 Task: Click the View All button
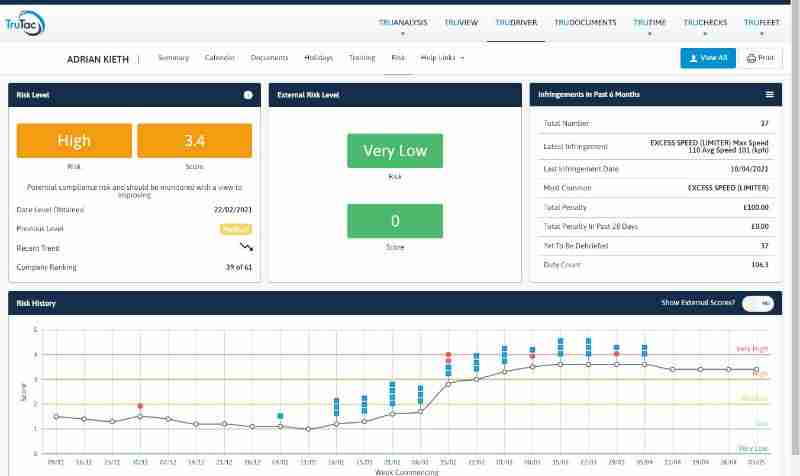708,58
